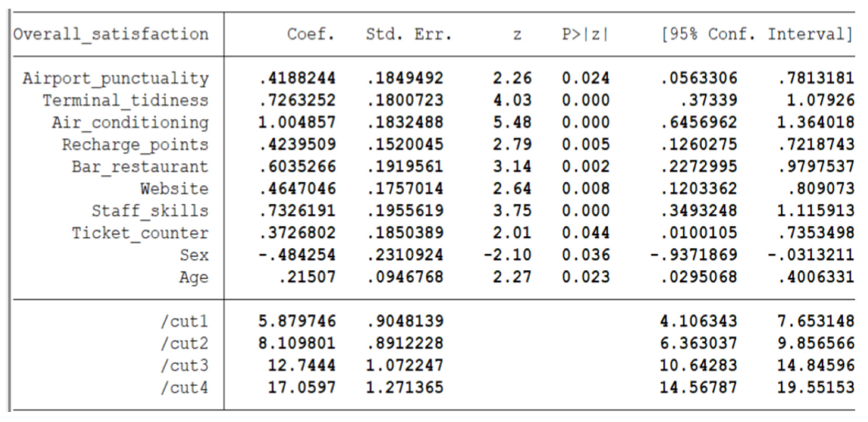Select the Website row label

[174, 189]
